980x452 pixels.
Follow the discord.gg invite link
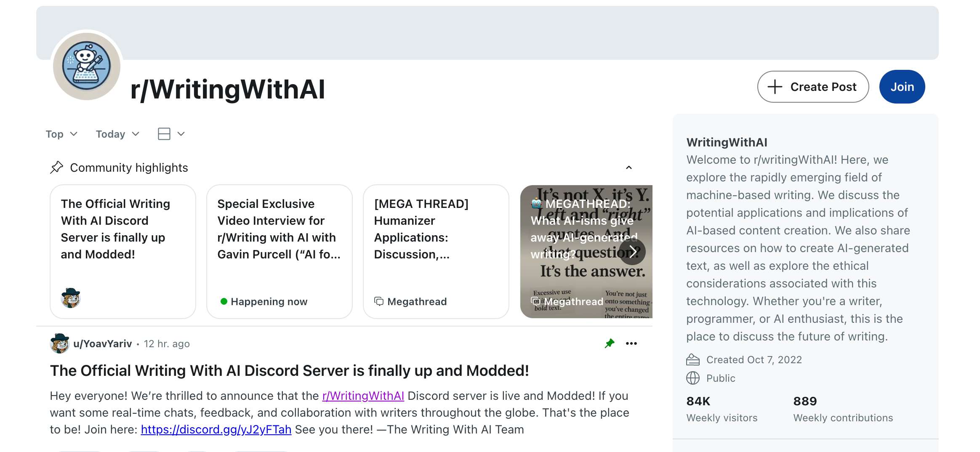point(216,429)
